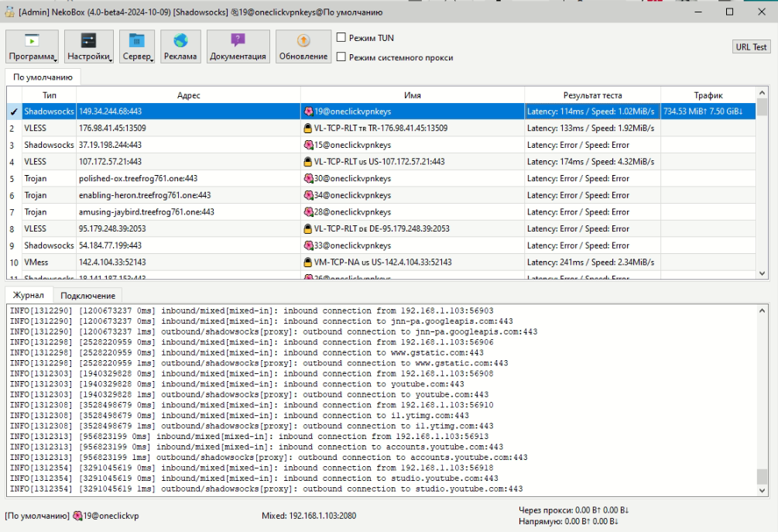Open the Сервер dropdown menu

point(137,47)
